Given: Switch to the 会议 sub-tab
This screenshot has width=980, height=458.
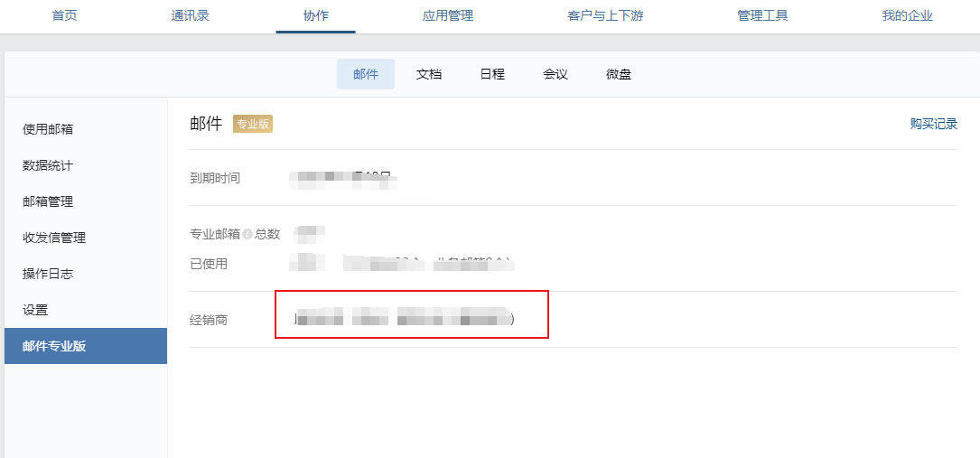Looking at the screenshot, I should click(x=555, y=74).
